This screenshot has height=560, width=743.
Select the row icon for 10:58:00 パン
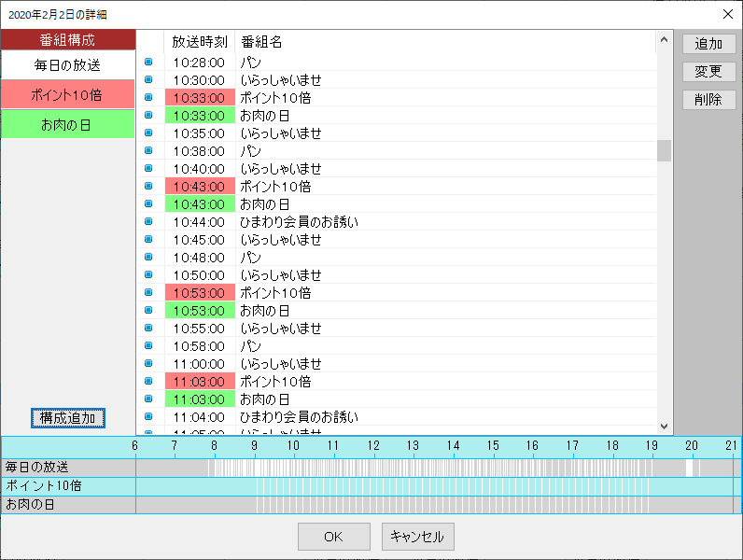(147, 346)
